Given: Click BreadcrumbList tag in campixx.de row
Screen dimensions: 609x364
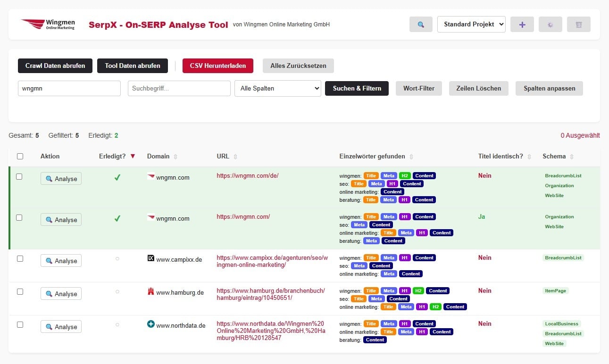Looking at the screenshot, I should pyautogui.click(x=563, y=258).
